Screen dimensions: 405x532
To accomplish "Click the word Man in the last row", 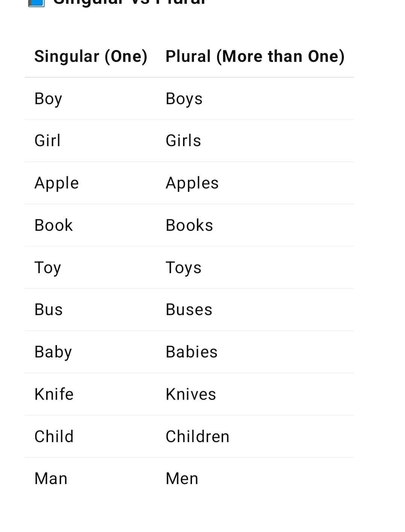I will coord(51,479).
